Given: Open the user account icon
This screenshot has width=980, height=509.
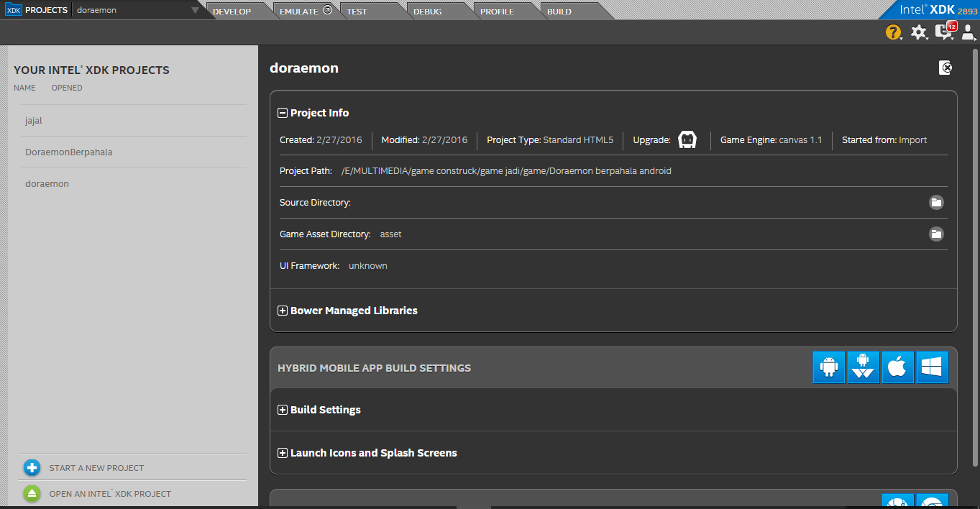Looking at the screenshot, I should click(968, 32).
